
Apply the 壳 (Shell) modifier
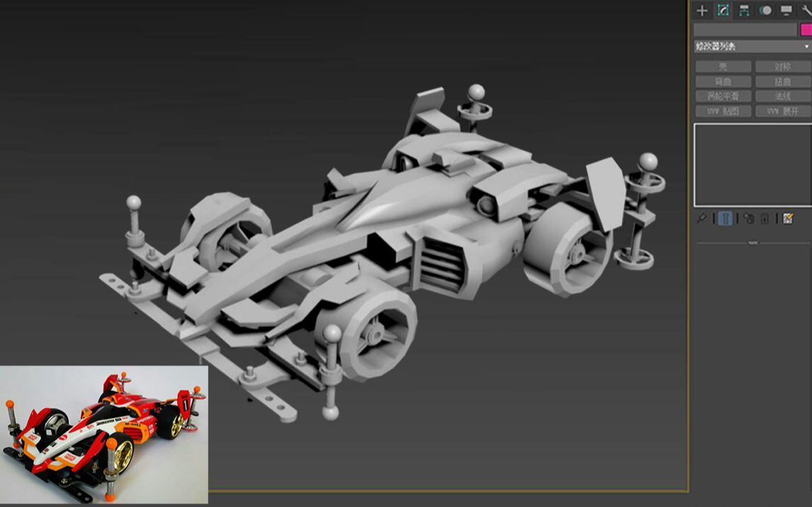point(723,65)
